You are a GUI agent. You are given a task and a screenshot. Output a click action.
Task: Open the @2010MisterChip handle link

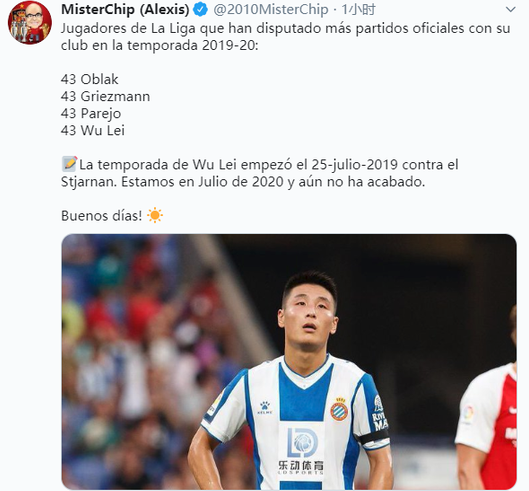[x=271, y=9]
